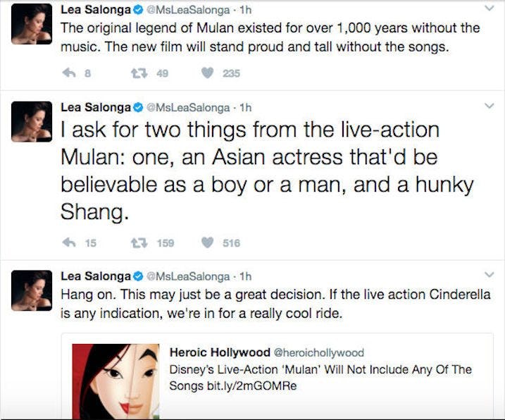The image size is (505, 420).
Task: Open the Mulan image in quoted tweet
Action: pos(116,381)
